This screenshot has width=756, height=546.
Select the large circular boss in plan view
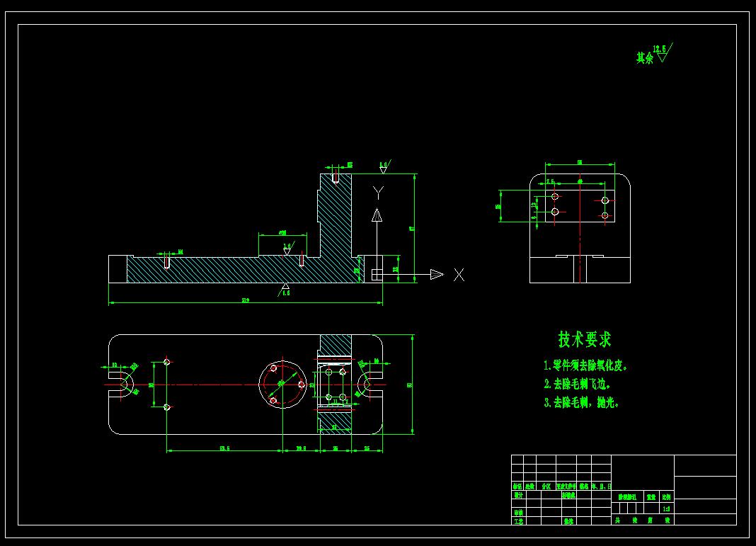283,385
